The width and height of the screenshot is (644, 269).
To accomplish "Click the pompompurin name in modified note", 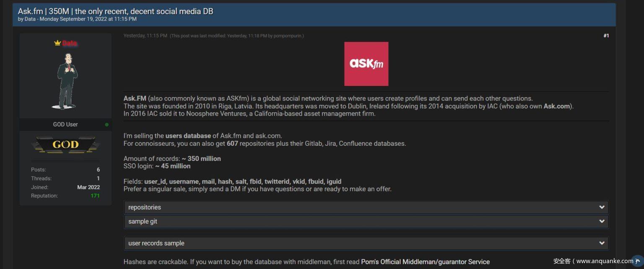I will [x=288, y=36].
